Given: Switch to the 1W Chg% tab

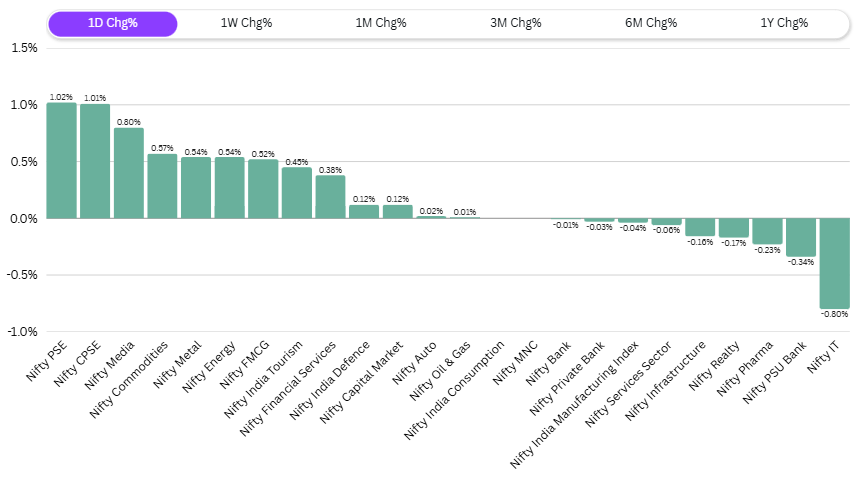Looking at the screenshot, I should coord(246,23).
